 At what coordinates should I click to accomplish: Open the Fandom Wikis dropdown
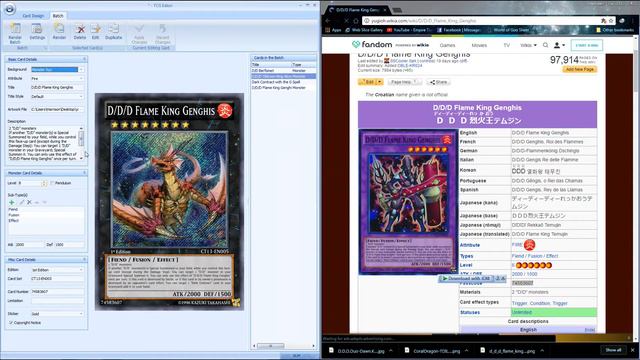point(528,45)
